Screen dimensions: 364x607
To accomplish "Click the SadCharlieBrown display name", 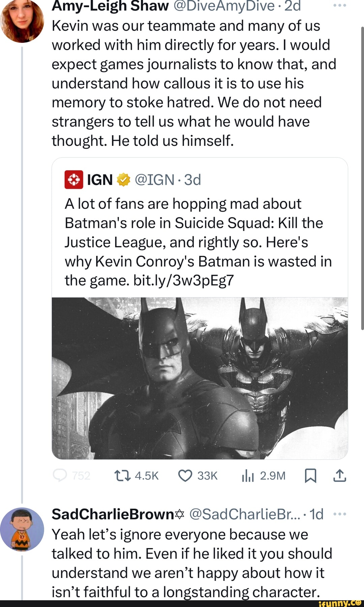I will [x=113, y=514].
